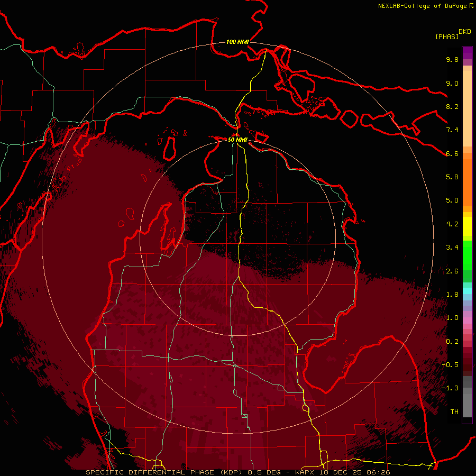476x476 pixels.
Task: Click the bright green segment of color bar
Action: coord(467,255)
